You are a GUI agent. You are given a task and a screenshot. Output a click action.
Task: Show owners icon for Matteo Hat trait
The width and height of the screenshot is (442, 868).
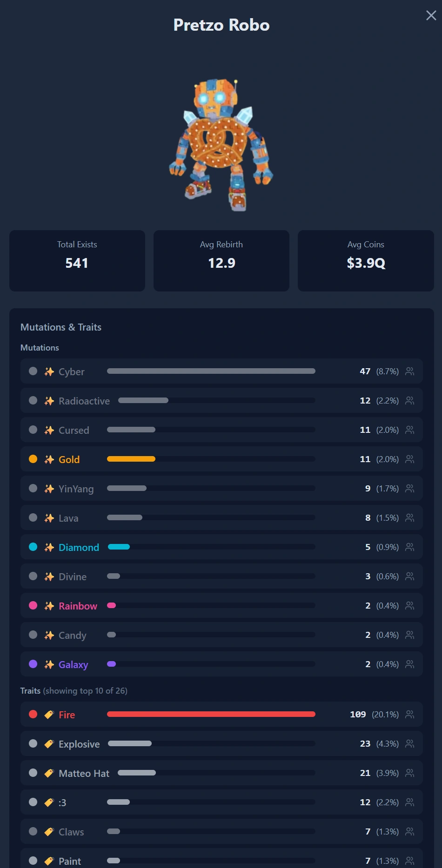click(409, 773)
